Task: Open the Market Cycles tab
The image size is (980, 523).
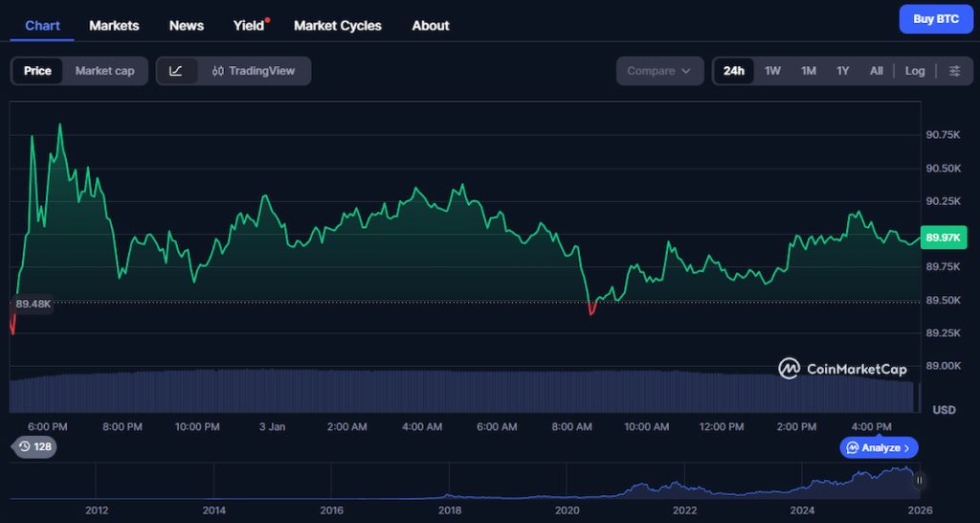Action: click(337, 26)
